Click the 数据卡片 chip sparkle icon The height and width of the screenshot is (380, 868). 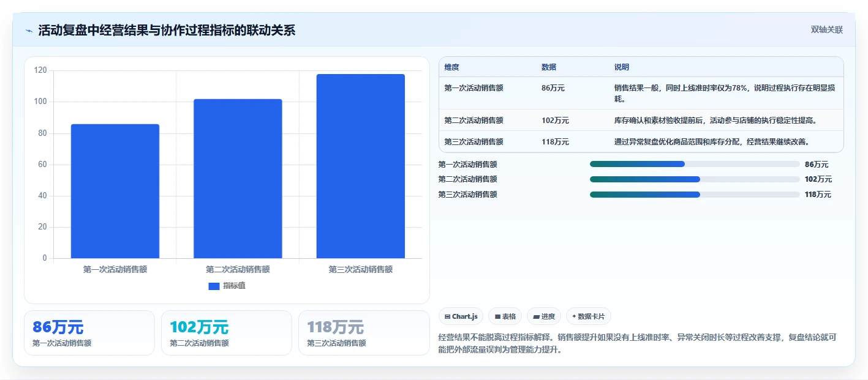(574, 316)
